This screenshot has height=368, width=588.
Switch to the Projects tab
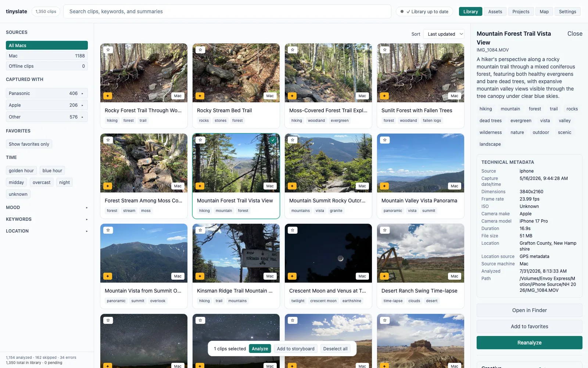[521, 11]
